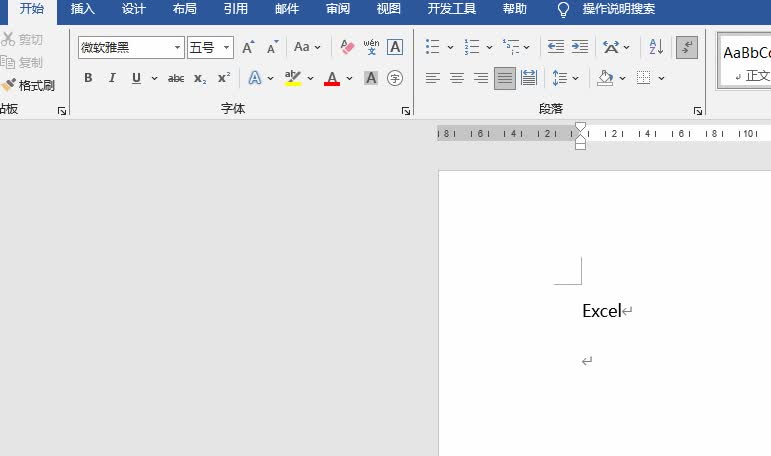Align text to the right
Screen dimensions: 771x456
480,78
